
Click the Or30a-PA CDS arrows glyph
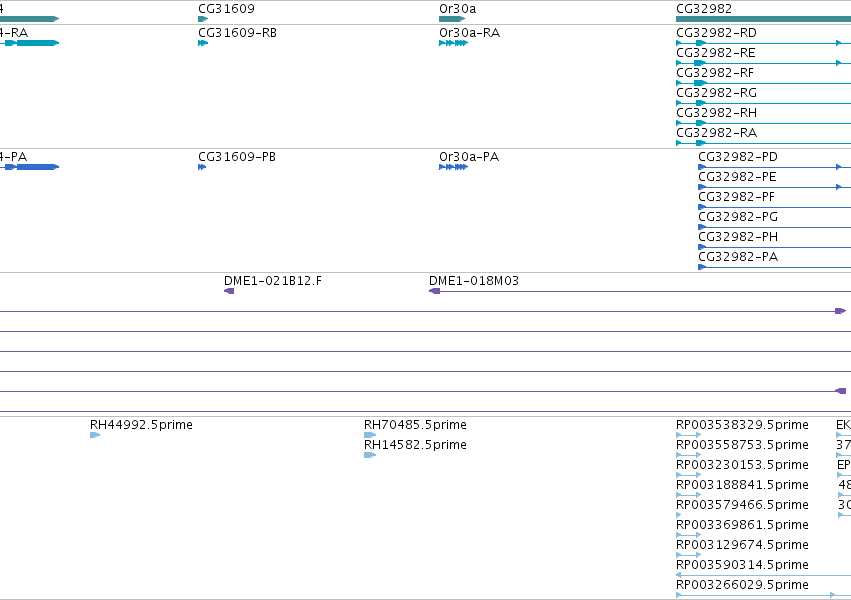click(453, 167)
